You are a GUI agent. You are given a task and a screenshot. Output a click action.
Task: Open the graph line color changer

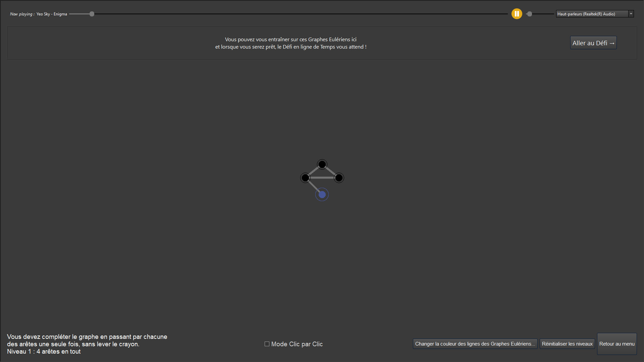(475, 344)
